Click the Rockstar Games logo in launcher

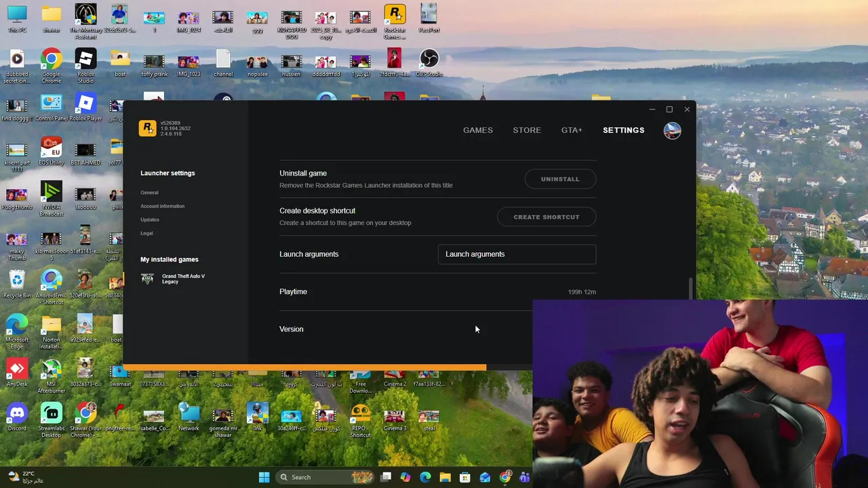click(x=147, y=128)
